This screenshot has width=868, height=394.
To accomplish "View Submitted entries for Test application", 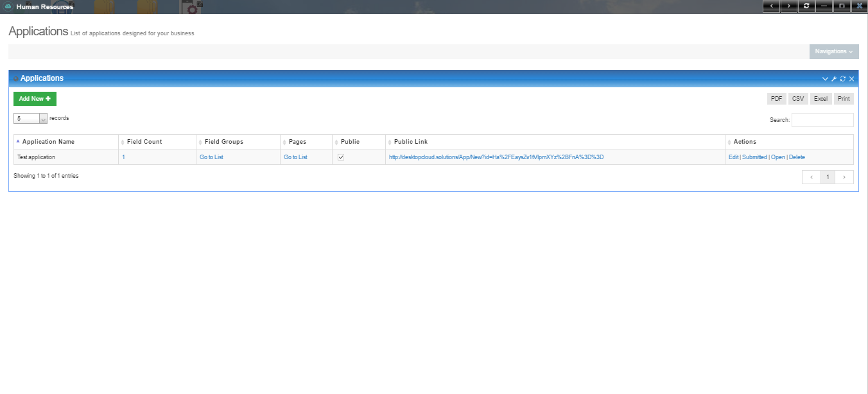I will pyautogui.click(x=754, y=157).
